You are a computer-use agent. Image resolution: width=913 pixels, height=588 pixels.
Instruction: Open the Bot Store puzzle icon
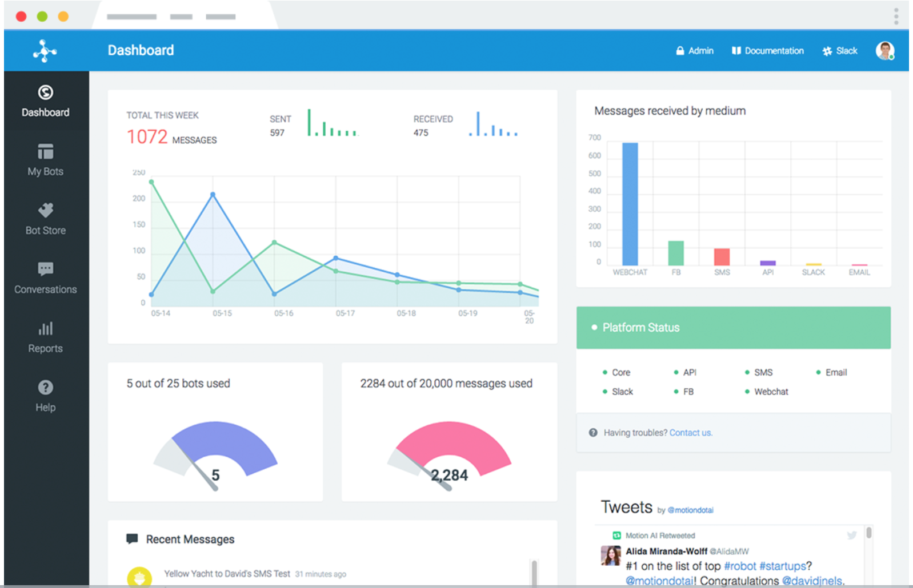(45, 210)
